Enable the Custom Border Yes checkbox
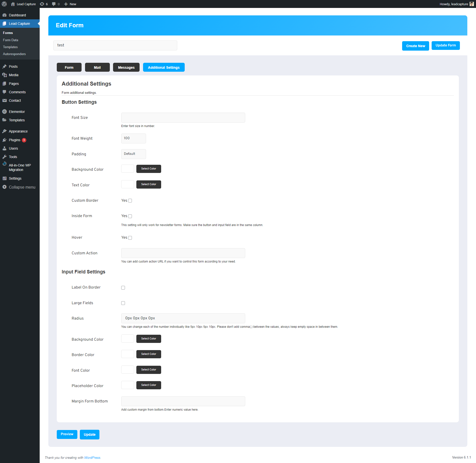Viewport: 476px width, 463px height. pyautogui.click(x=130, y=201)
